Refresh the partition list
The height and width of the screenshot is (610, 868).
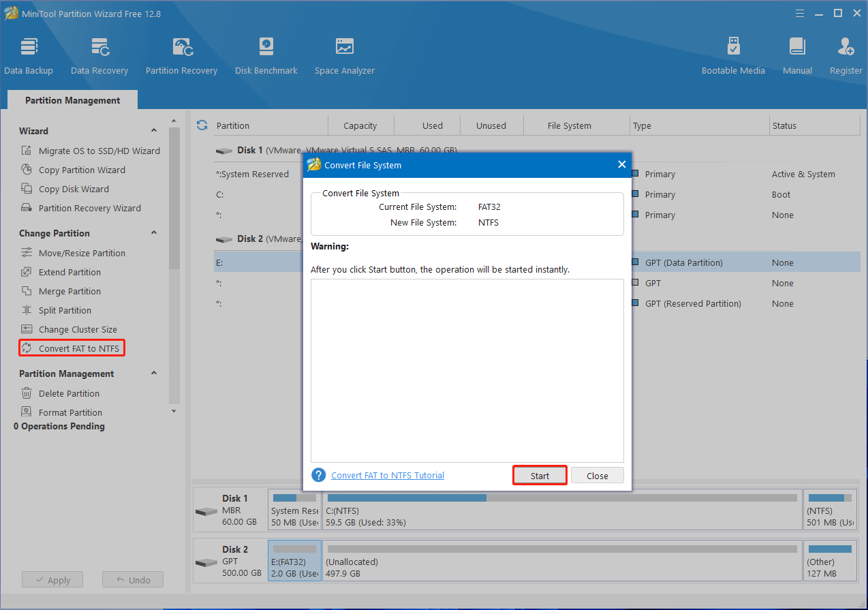click(x=202, y=125)
